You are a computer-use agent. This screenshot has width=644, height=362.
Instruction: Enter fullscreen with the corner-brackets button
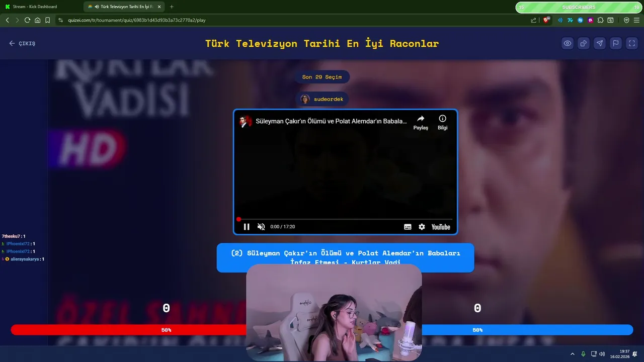click(632, 43)
